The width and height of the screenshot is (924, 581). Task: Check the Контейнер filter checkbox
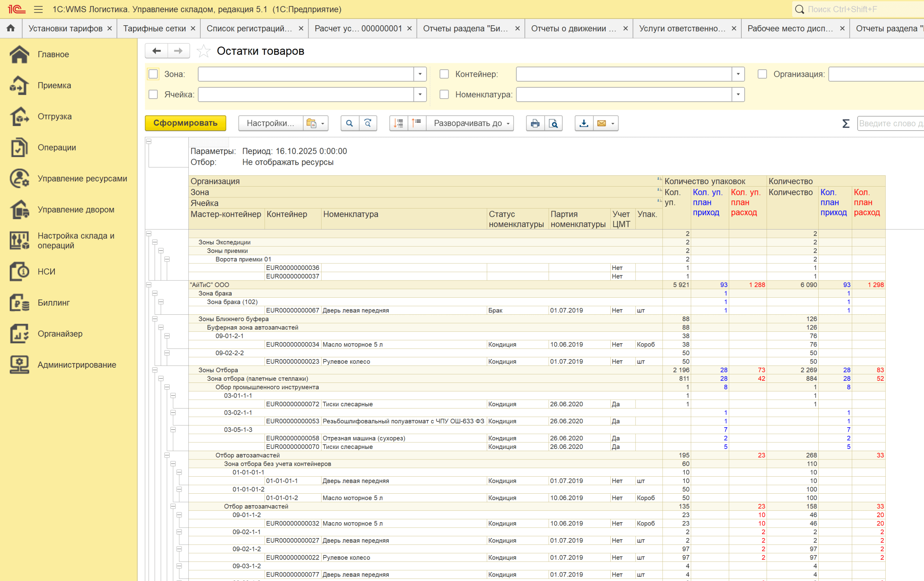point(444,74)
